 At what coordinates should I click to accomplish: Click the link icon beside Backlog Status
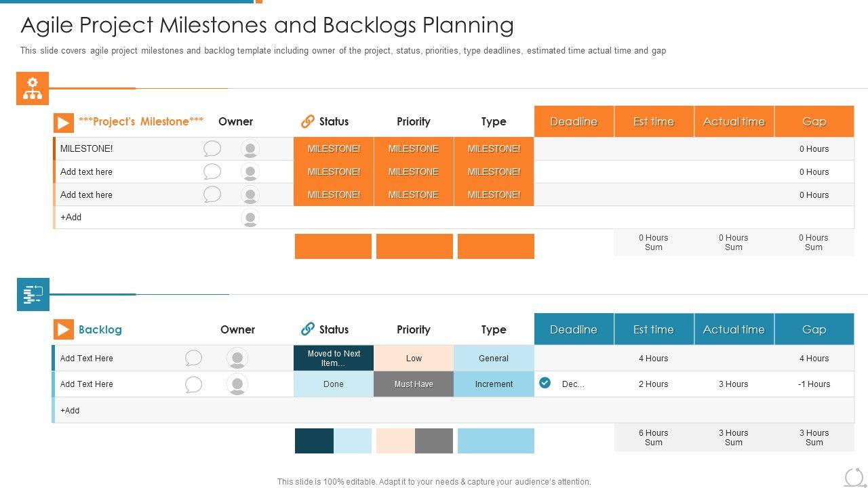tap(308, 329)
